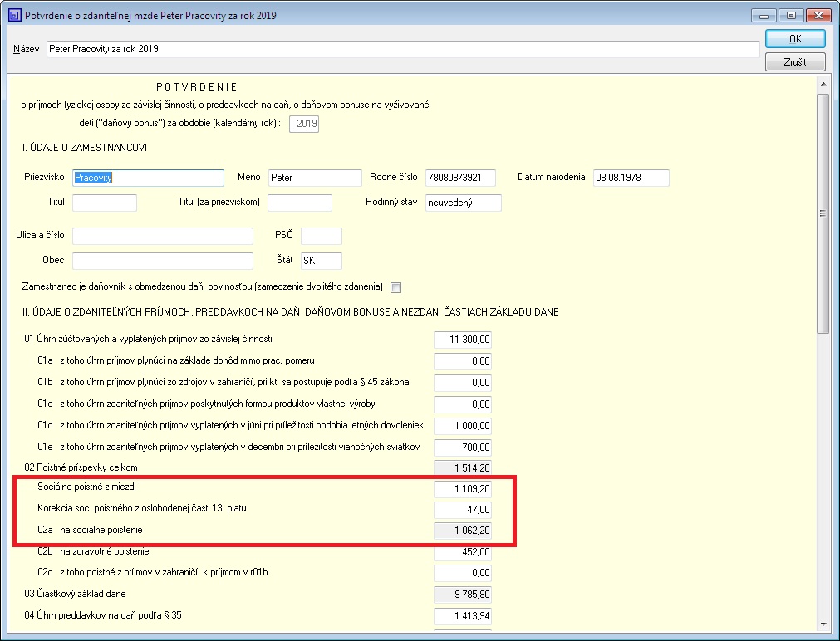The width and height of the screenshot is (840, 641).
Task: Click the Název input field
Action: [403, 49]
